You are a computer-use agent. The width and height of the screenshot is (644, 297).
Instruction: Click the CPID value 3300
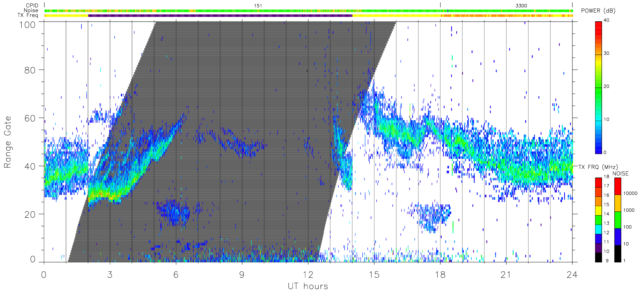pos(521,6)
